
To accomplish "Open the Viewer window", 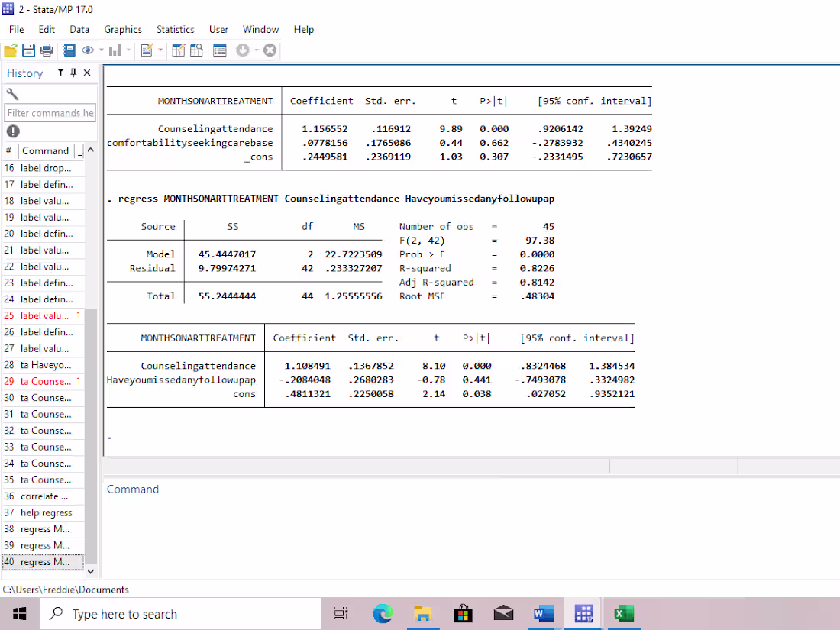I will [x=88, y=50].
